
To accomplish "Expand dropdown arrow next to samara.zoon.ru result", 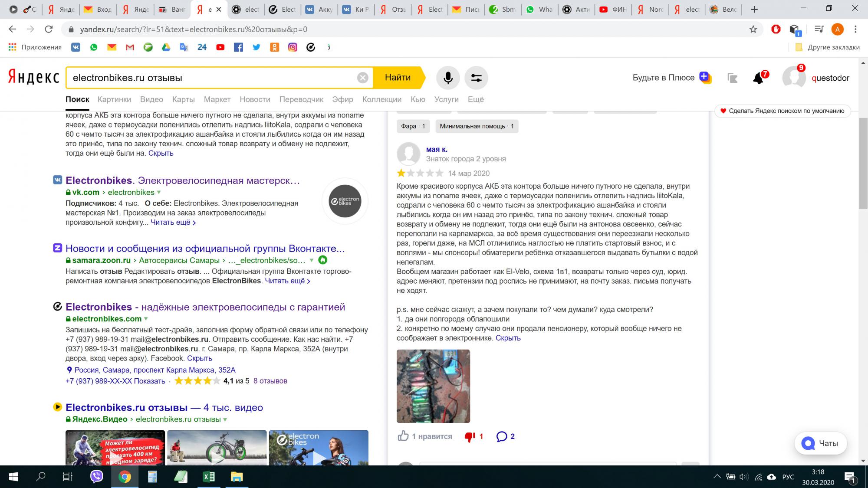I will tap(311, 260).
